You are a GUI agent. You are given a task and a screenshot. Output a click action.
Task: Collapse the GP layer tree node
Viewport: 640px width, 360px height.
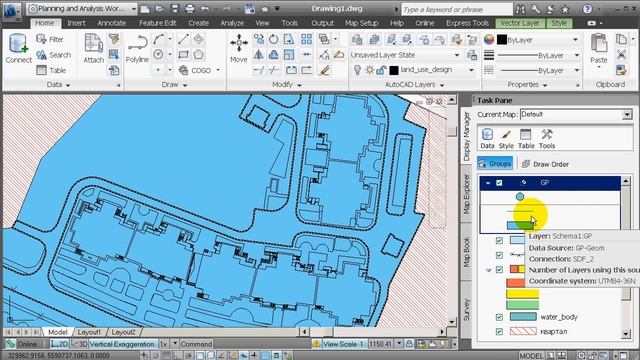488,183
